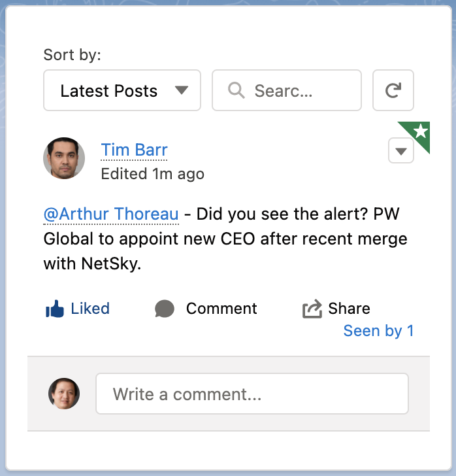The image size is (456, 476).
Task: Unlike the post via the Liked label
Action: tap(90, 309)
